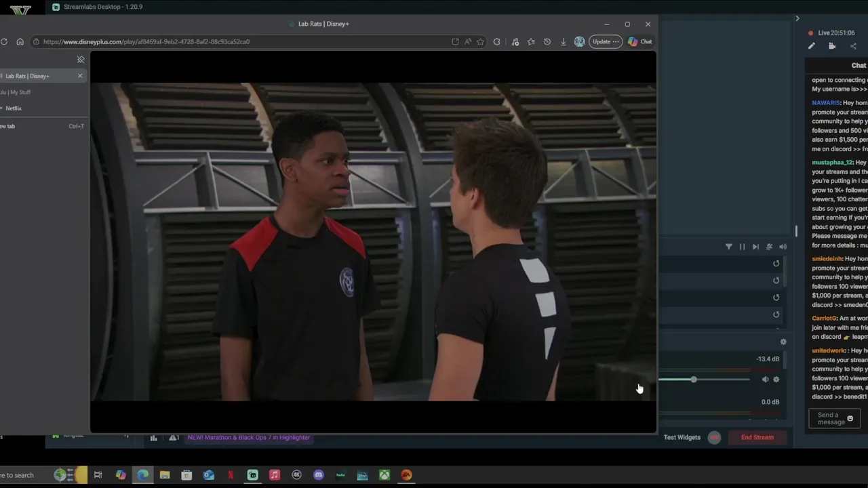This screenshot has width=868, height=488.
Task: Open the Marathon & Black Ops 7 Highlighter link
Action: 249,437
